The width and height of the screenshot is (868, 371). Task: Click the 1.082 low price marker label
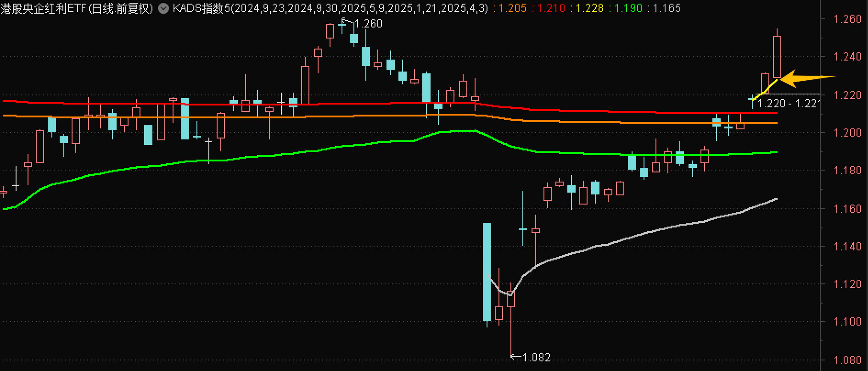(536, 357)
